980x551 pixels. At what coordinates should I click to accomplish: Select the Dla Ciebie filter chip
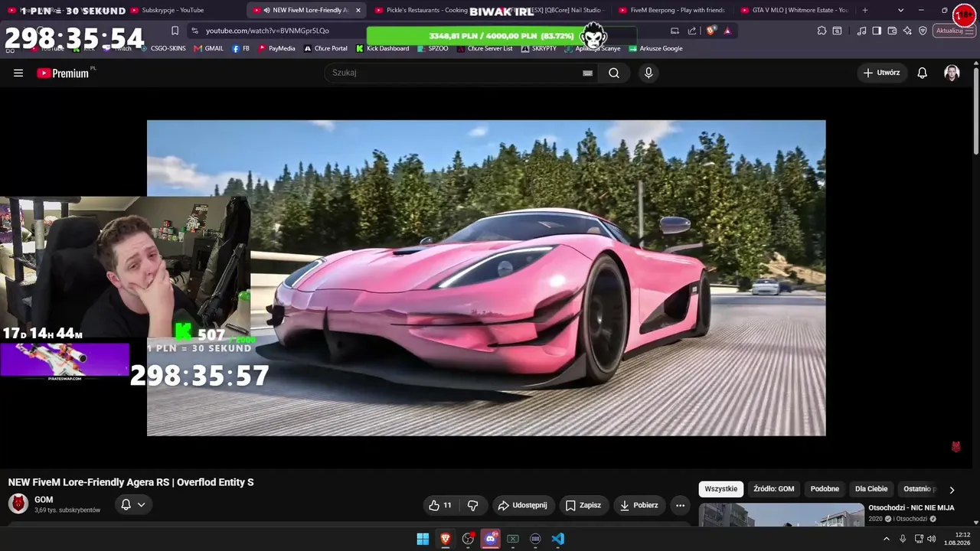coord(871,489)
